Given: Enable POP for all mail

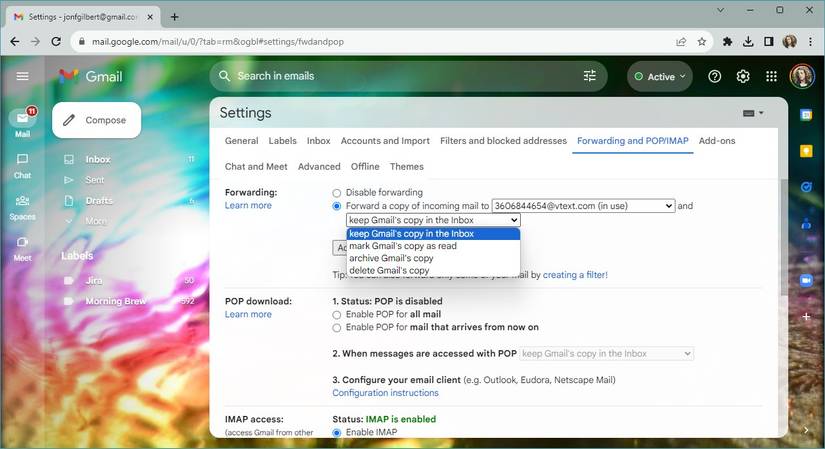Looking at the screenshot, I should [x=337, y=315].
